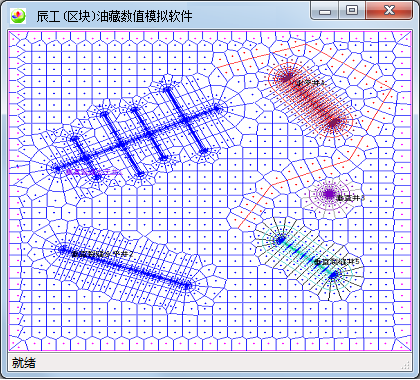Maximize the reservoir simulation window
This screenshot has height=380, width=420.
(x=352, y=10)
